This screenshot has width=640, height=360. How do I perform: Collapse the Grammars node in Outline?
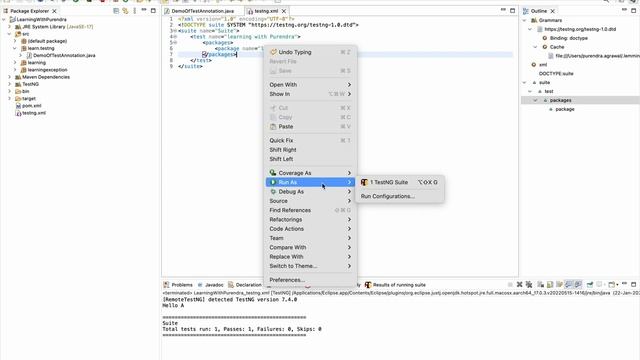pos(525,20)
